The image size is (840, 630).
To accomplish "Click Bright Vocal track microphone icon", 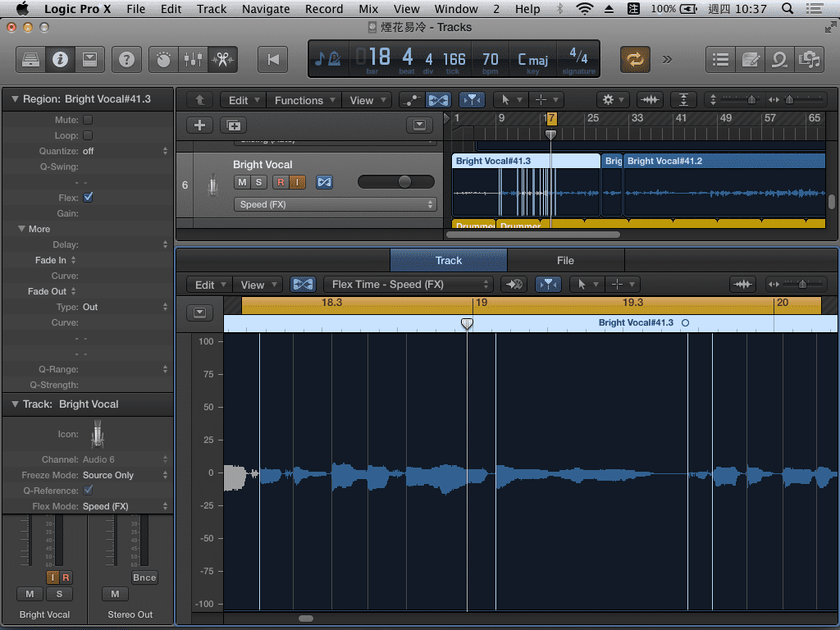I will pyautogui.click(x=212, y=185).
